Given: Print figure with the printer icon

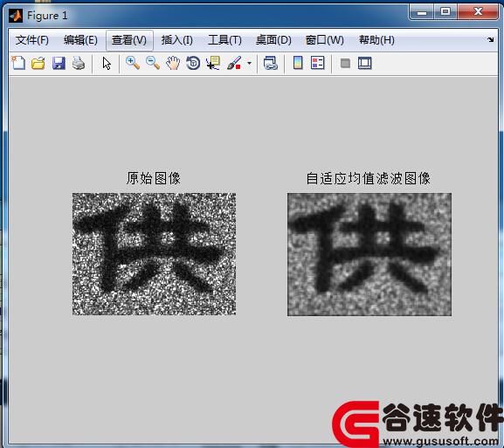Looking at the screenshot, I should pyautogui.click(x=79, y=63).
